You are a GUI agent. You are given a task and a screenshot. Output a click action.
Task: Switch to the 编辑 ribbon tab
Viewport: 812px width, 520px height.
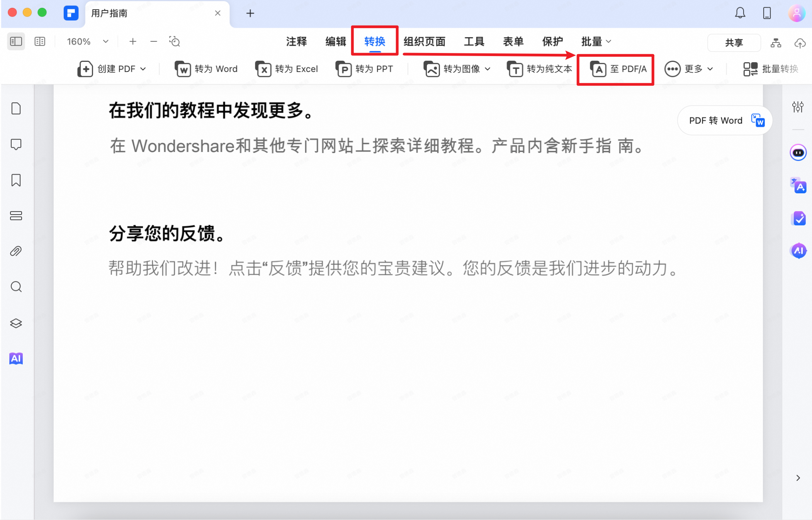(335, 41)
